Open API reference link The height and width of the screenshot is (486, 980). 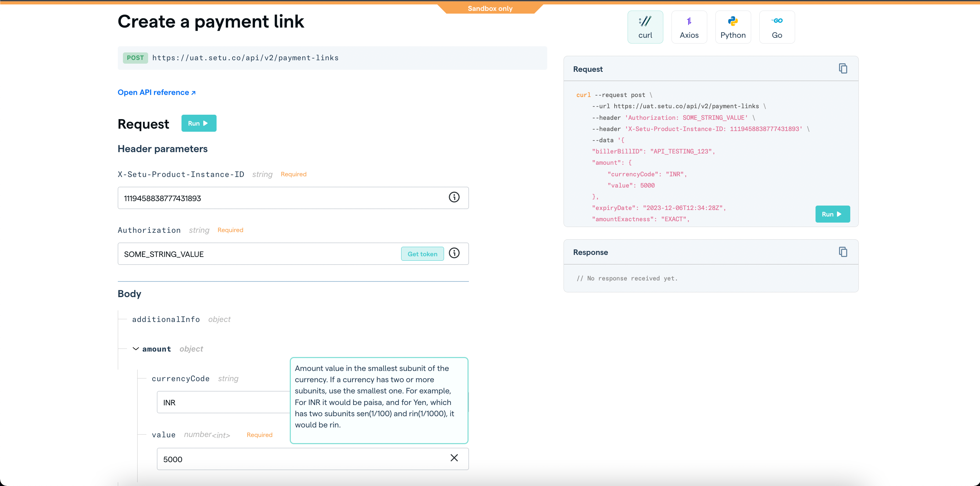(x=156, y=93)
